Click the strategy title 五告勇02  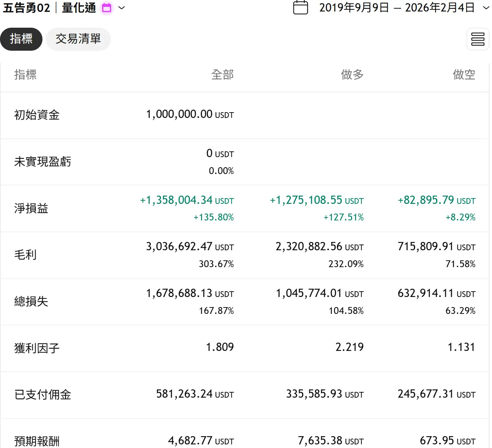coord(27,8)
